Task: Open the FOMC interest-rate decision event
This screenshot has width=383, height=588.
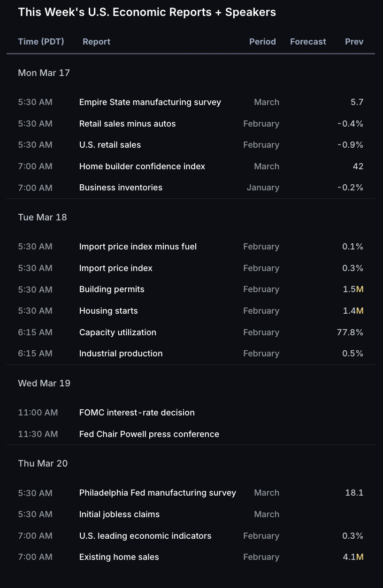Action: [x=137, y=413]
